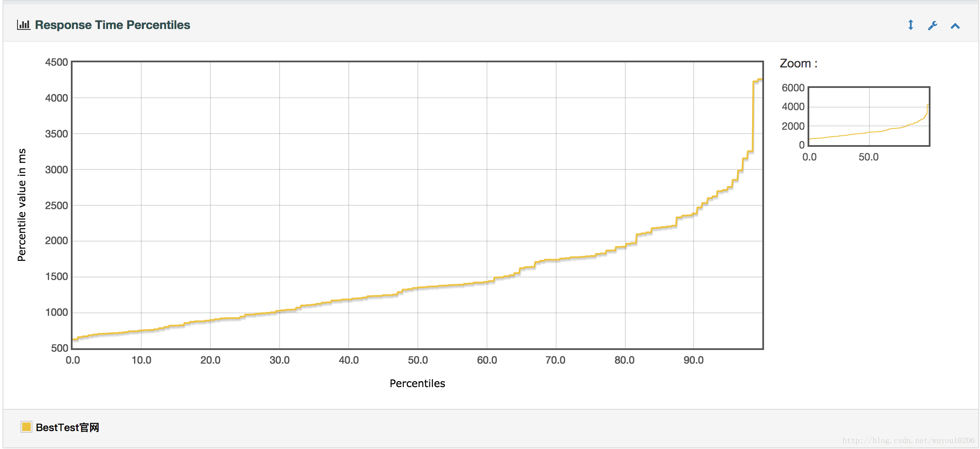Image resolution: width=980 pixels, height=449 pixels.
Task: Open the wrench settings icon
Action: coord(933,26)
